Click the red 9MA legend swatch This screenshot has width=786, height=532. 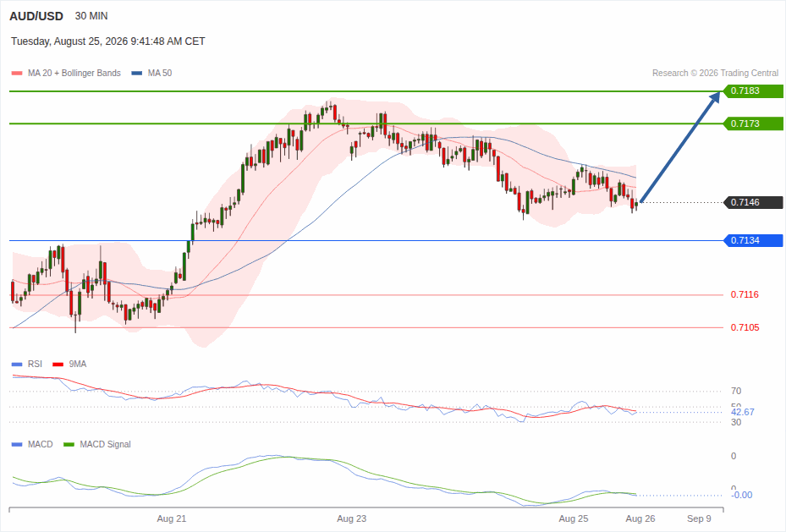(x=58, y=365)
